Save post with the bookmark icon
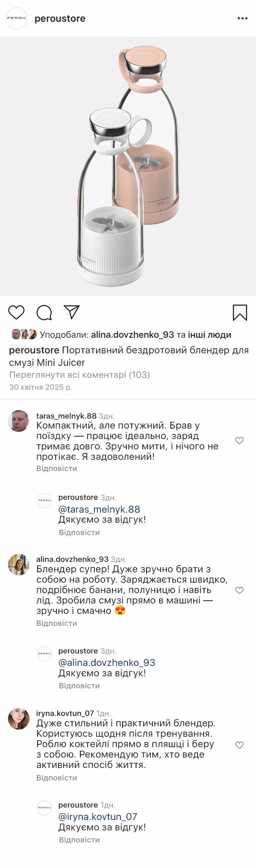256x868 pixels. pyautogui.click(x=240, y=313)
